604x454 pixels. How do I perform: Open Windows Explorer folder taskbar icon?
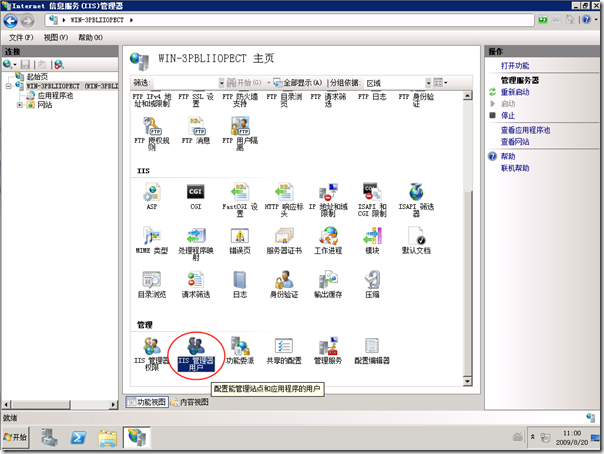(107, 438)
